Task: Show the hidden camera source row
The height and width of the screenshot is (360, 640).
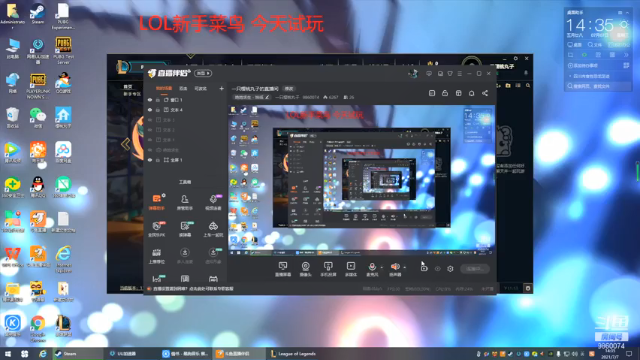Action: click(x=150, y=150)
